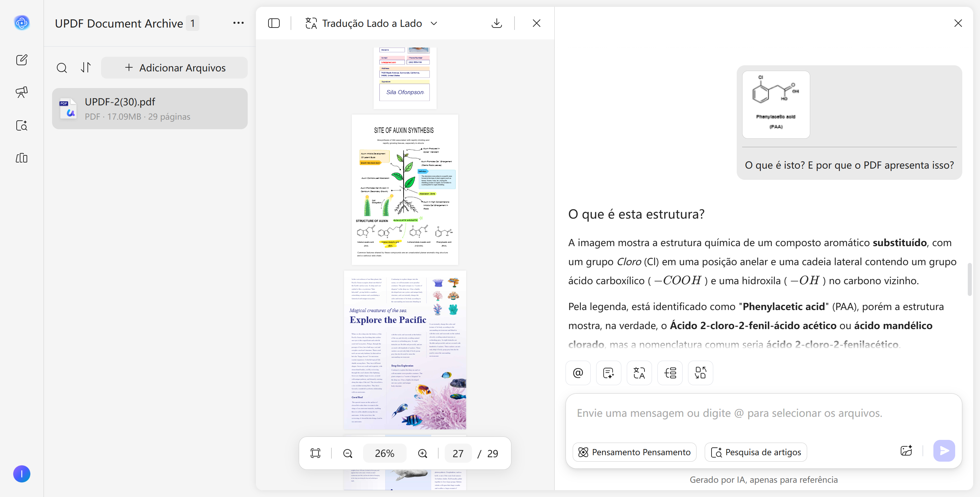Click the signature form page thumbnail

[405, 78]
